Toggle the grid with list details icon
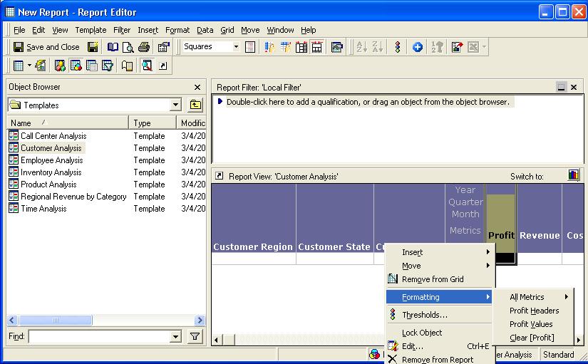Image resolution: width=588 pixels, height=364 pixels. 91,66
